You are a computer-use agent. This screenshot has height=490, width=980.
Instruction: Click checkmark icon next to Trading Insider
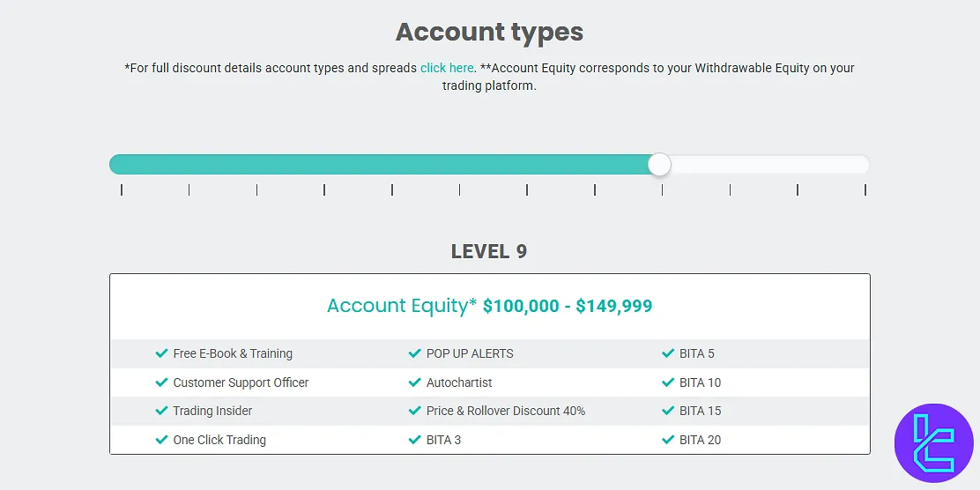pyautogui.click(x=161, y=411)
